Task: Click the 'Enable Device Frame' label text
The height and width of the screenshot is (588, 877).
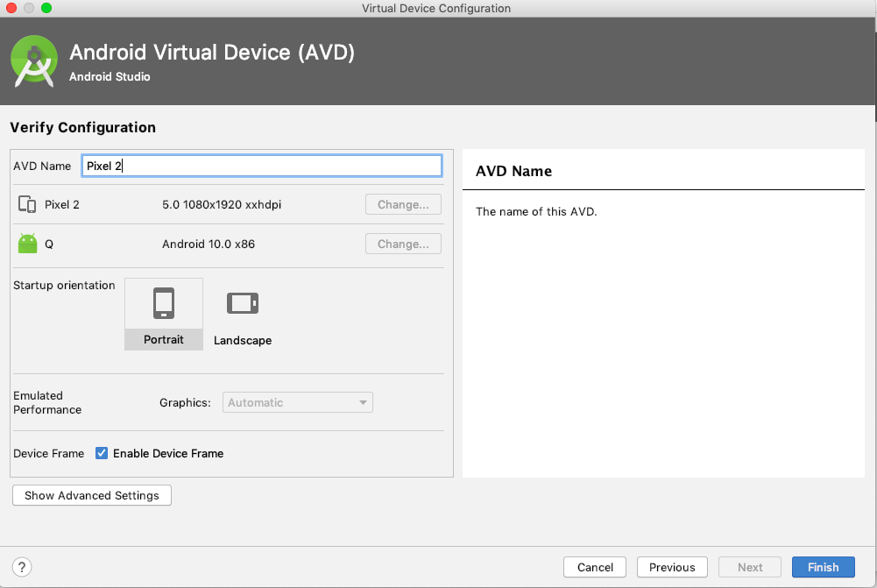Action: point(168,453)
